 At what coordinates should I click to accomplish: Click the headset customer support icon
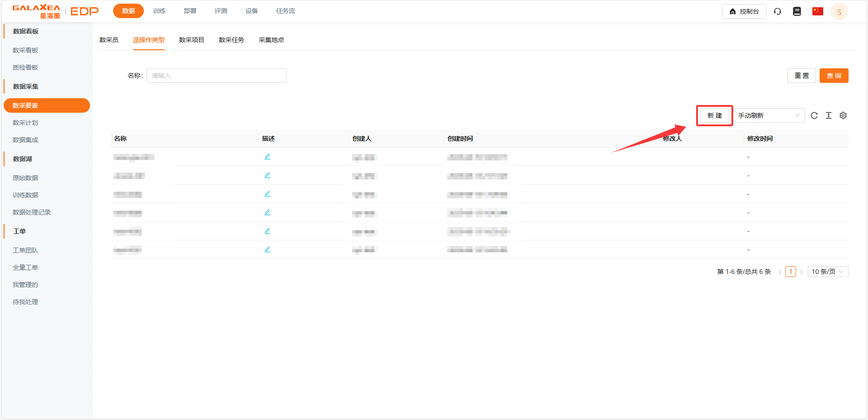(x=777, y=11)
